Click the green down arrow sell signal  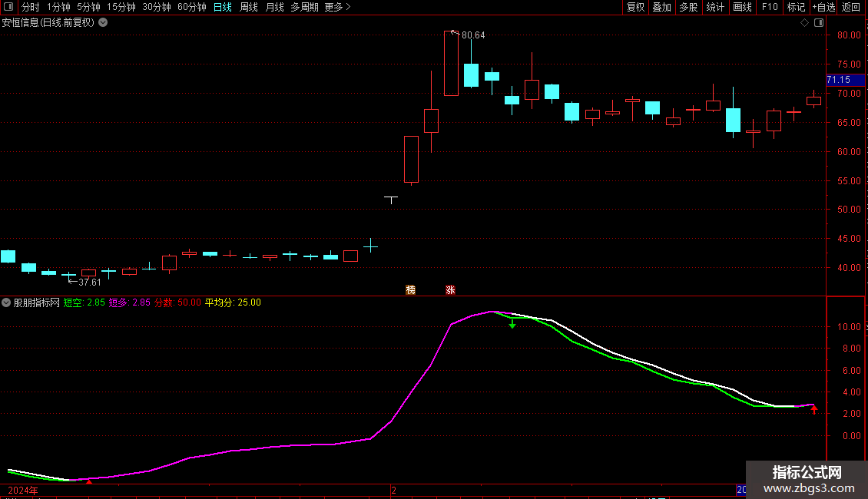tap(512, 324)
